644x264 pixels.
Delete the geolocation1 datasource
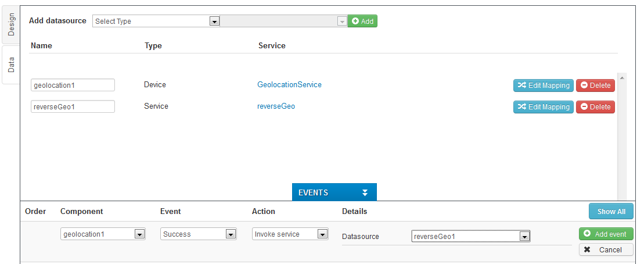tap(595, 85)
